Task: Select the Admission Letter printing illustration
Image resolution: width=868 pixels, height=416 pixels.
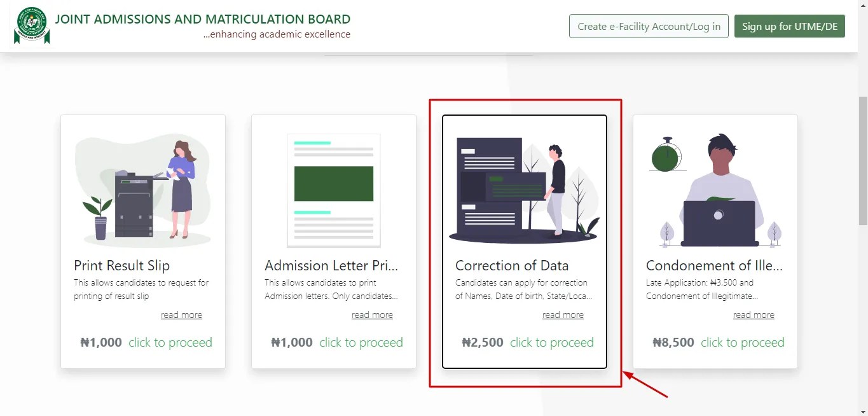Action: click(x=333, y=189)
